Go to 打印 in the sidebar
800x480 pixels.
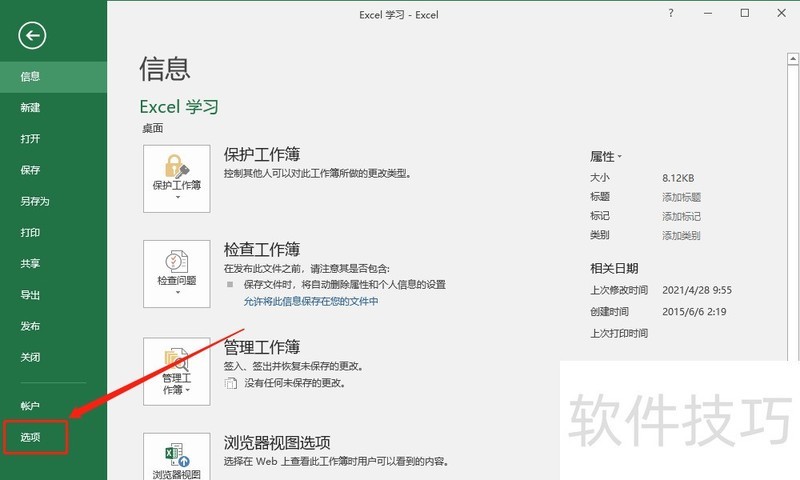tap(31, 232)
